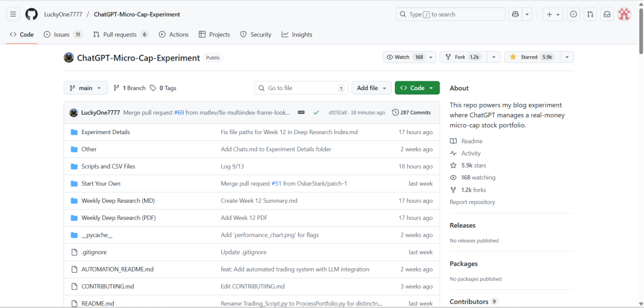View 5.9k stars link in sidebar
Viewport: 644px width, 308px height.
click(x=468, y=165)
